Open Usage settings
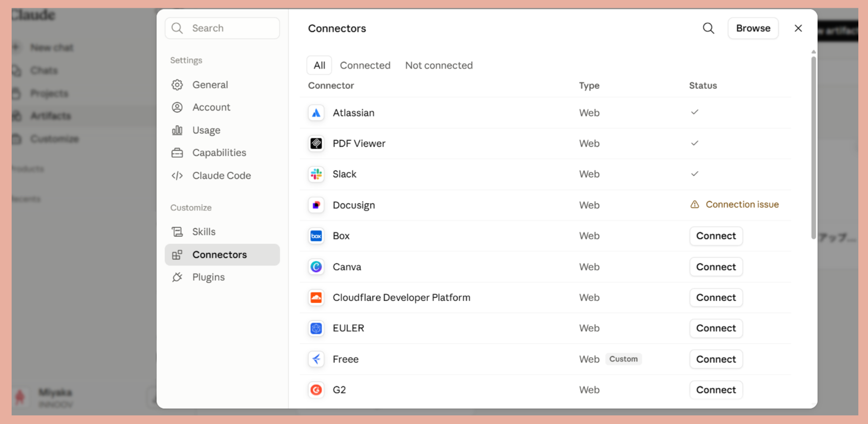The image size is (868, 424). pyautogui.click(x=222, y=130)
